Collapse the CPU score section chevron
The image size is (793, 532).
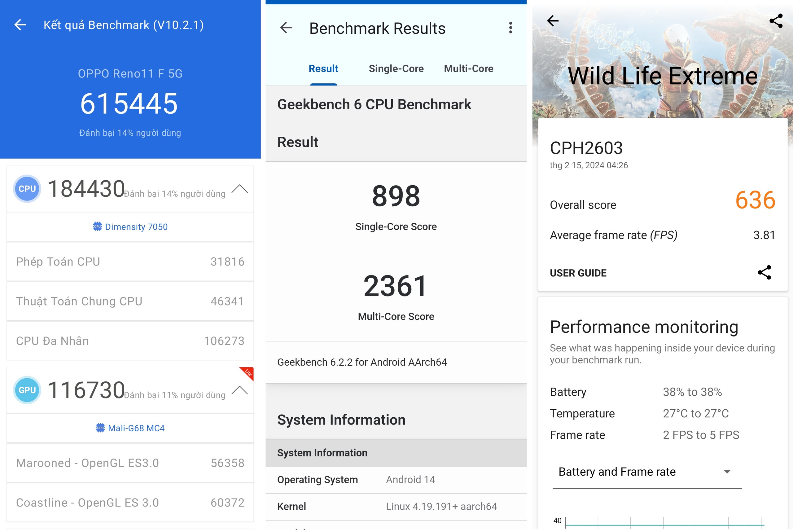(239, 189)
